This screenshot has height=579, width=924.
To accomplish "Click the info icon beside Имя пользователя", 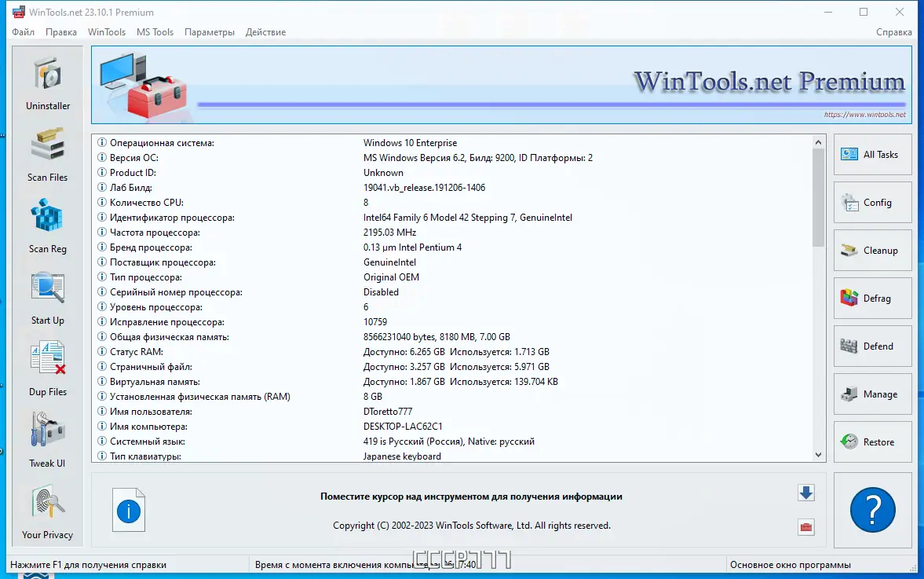I will click(102, 412).
